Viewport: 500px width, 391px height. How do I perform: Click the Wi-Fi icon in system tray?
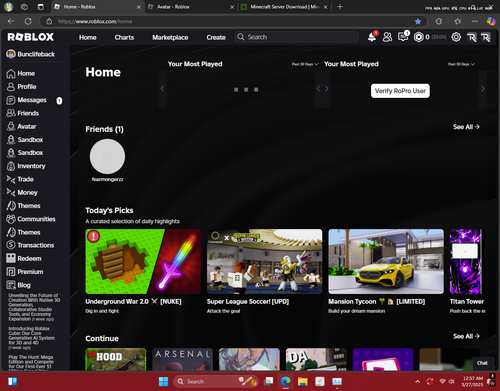pos(442,381)
